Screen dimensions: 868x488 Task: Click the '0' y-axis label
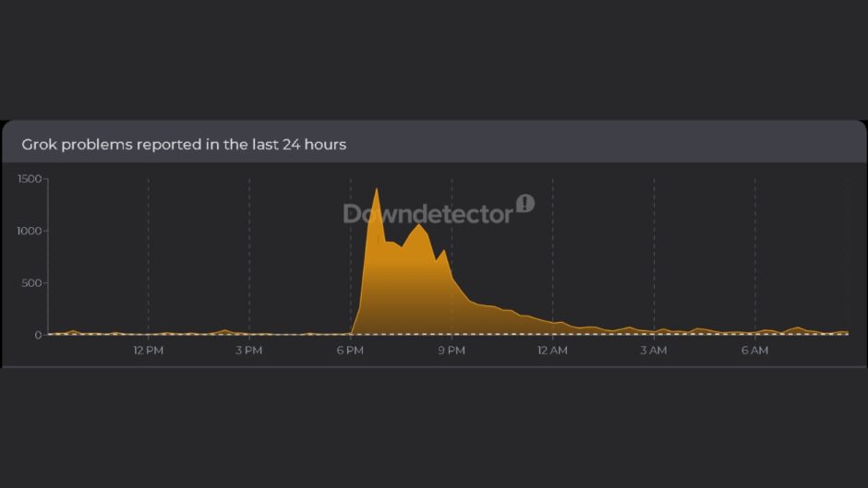tap(38, 335)
